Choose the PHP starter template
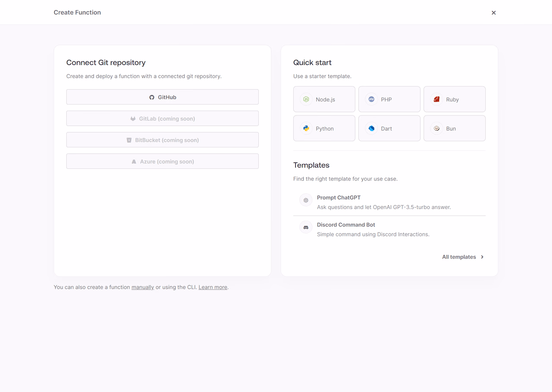 tap(389, 99)
